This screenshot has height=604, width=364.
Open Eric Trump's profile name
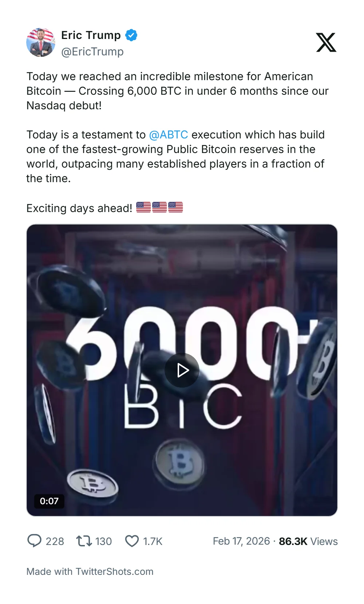(90, 35)
